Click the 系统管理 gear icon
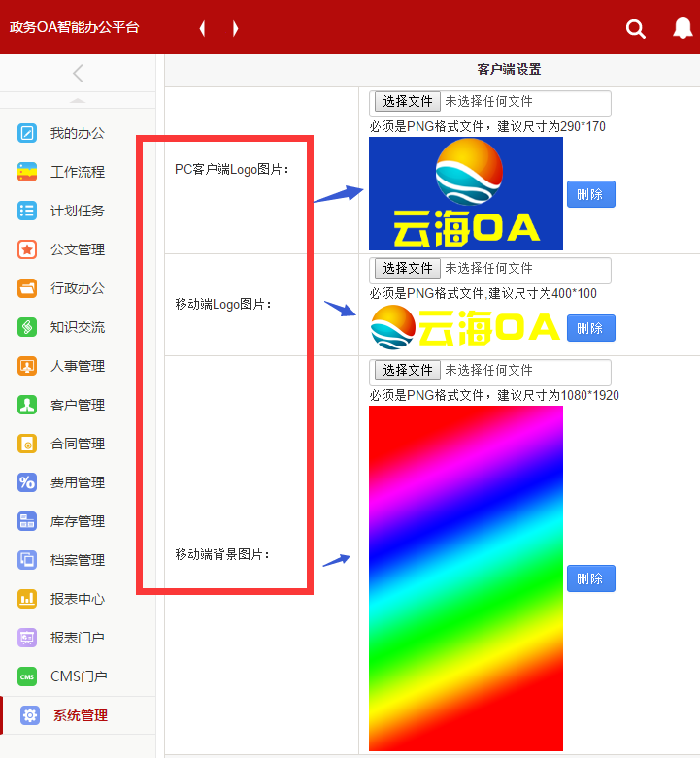This screenshot has height=758, width=700. [30, 715]
